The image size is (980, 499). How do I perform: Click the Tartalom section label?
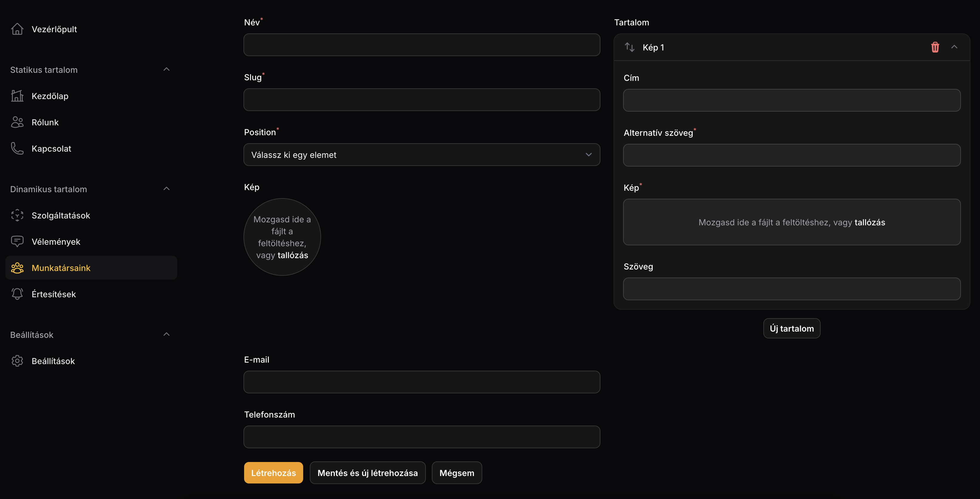[x=631, y=22]
